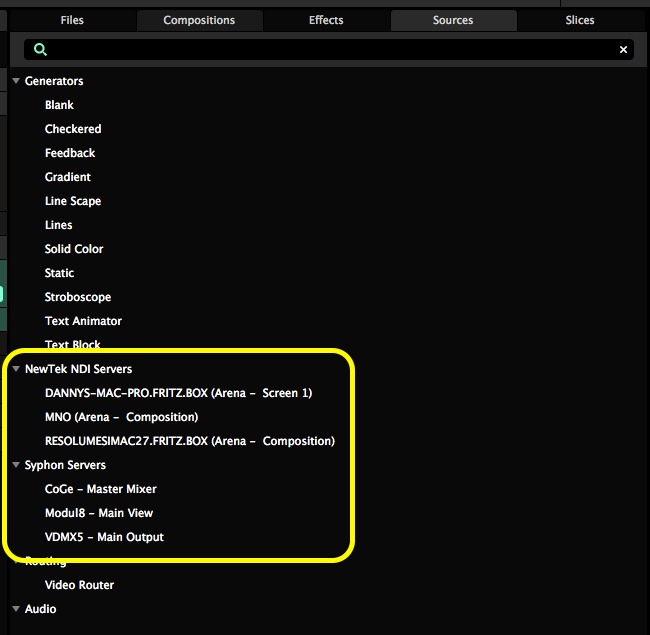Pick the Stroboscope generator
Screen dimensions: 650x635
(x=78, y=297)
